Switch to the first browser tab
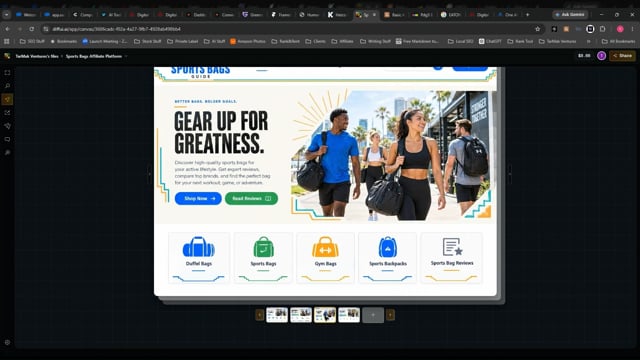Viewport: 640px width, 360px height. click(x=26, y=15)
